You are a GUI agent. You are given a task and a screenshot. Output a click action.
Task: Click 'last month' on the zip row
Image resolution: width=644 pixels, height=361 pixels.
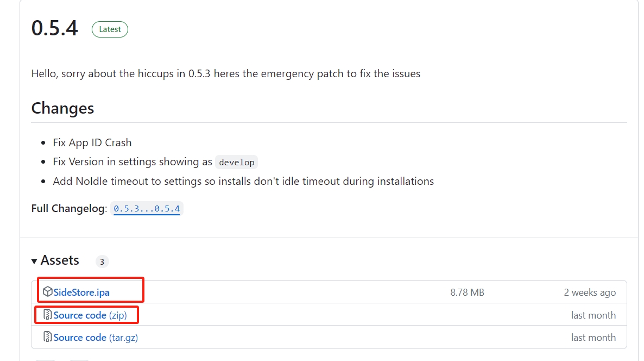coord(593,315)
